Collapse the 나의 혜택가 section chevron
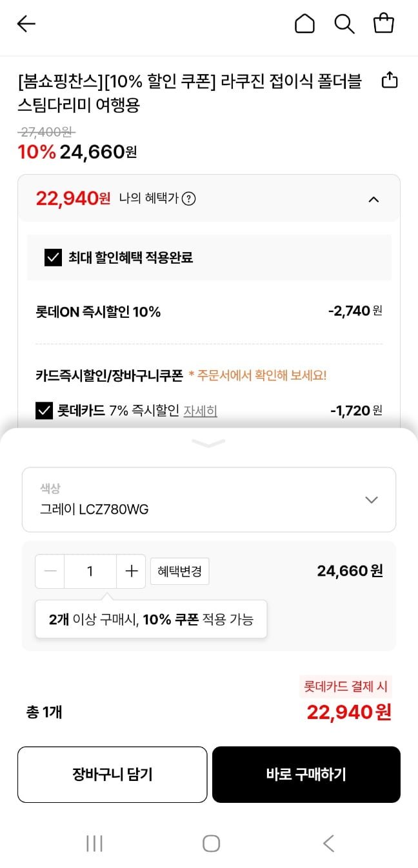 pos(373,199)
